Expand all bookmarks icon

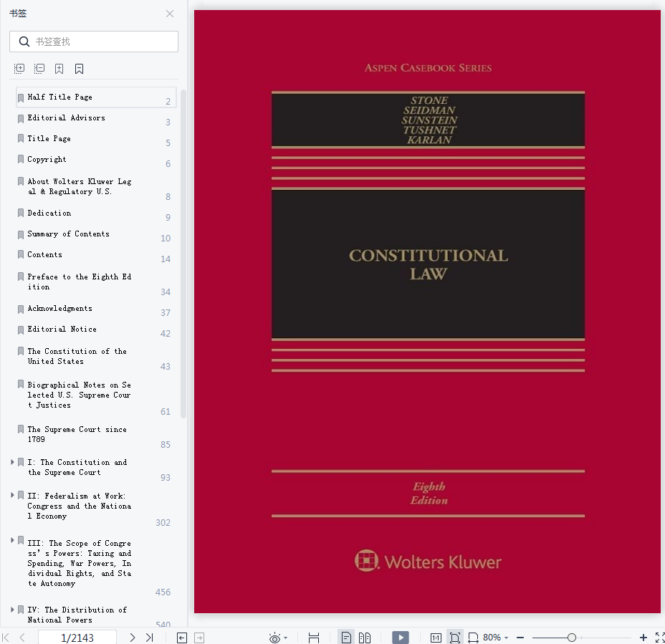19,69
